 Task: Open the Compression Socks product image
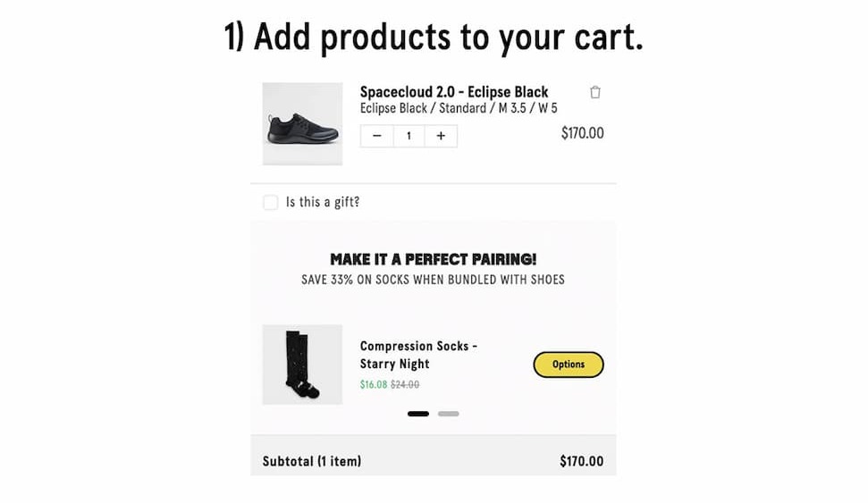(302, 365)
